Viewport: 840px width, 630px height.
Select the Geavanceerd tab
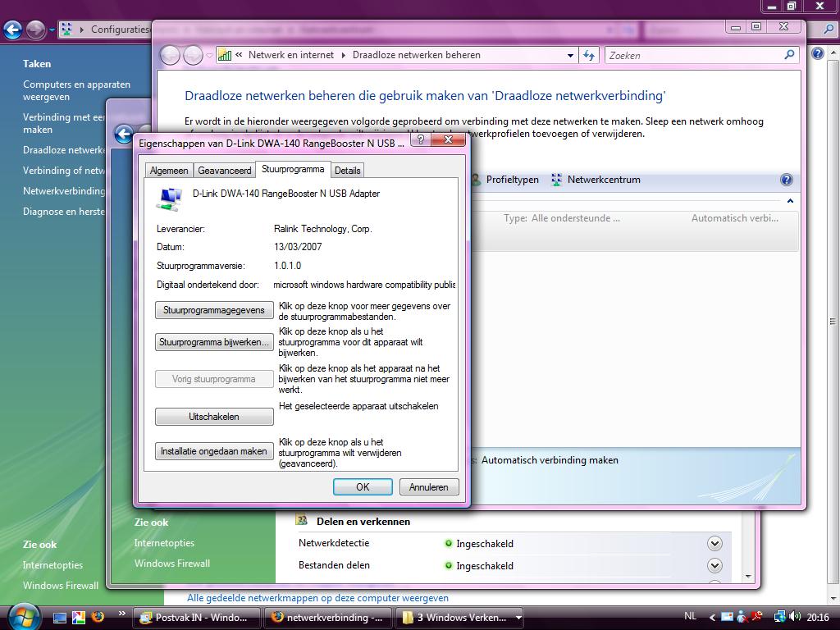tap(225, 171)
